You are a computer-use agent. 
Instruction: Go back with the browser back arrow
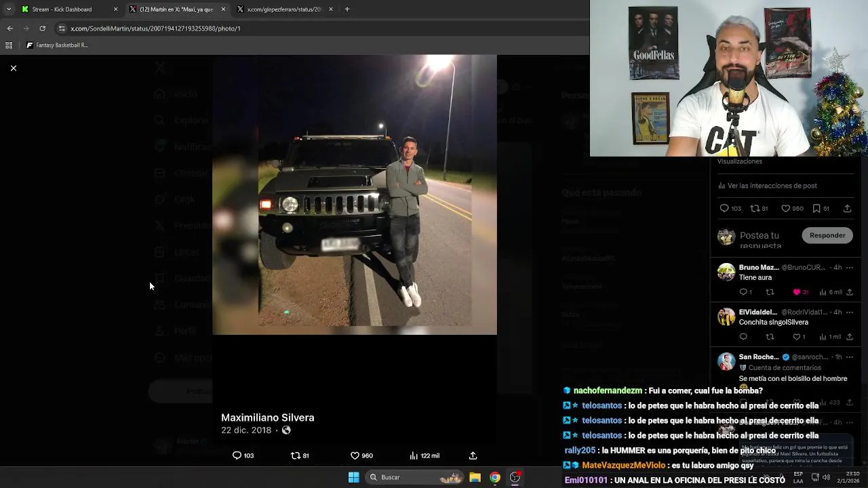pyautogui.click(x=9, y=28)
